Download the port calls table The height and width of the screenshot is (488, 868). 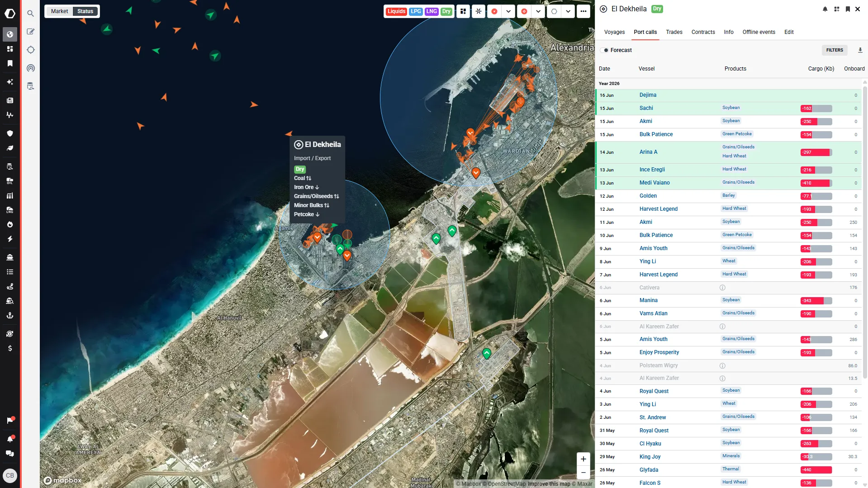coord(860,50)
